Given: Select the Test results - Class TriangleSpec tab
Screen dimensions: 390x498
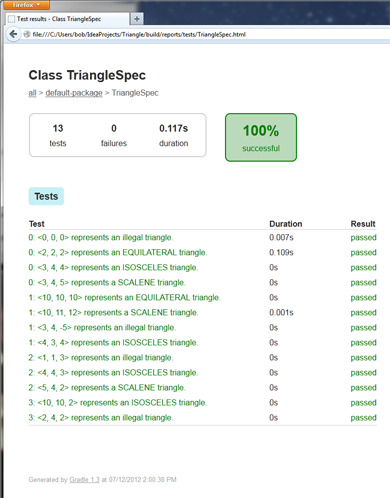Looking at the screenshot, I should (x=67, y=19).
